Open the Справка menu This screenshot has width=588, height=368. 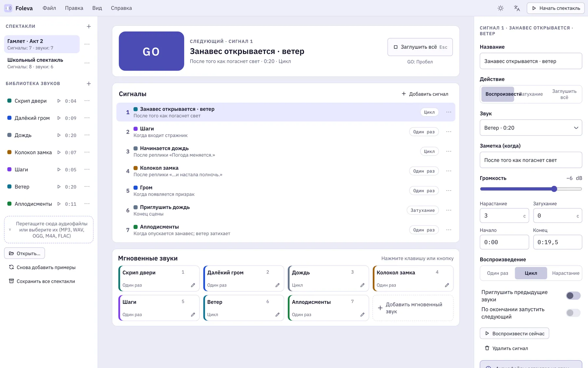122,8
